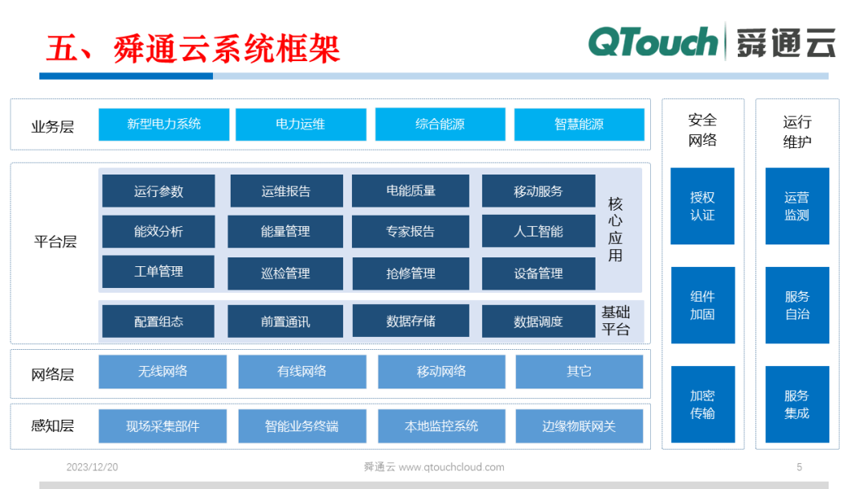Select the 专家报告 block

click(410, 232)
